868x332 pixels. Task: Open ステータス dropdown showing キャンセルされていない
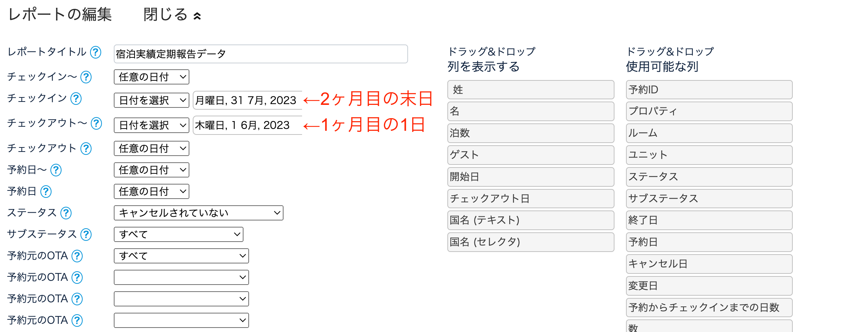click(198, 213)
